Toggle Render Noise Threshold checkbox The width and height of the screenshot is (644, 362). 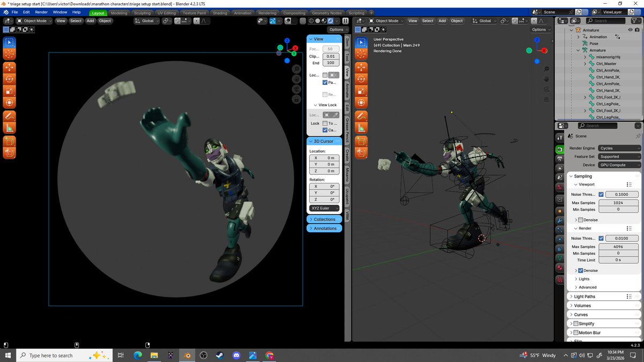pyautogui.click(x=601, y=238)
